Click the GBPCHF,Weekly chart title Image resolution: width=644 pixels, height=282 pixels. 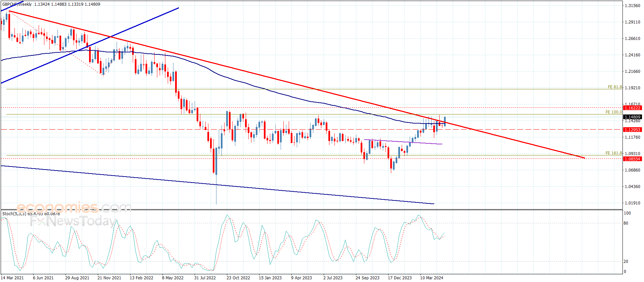pyautogui.click(x=17, y=4)
